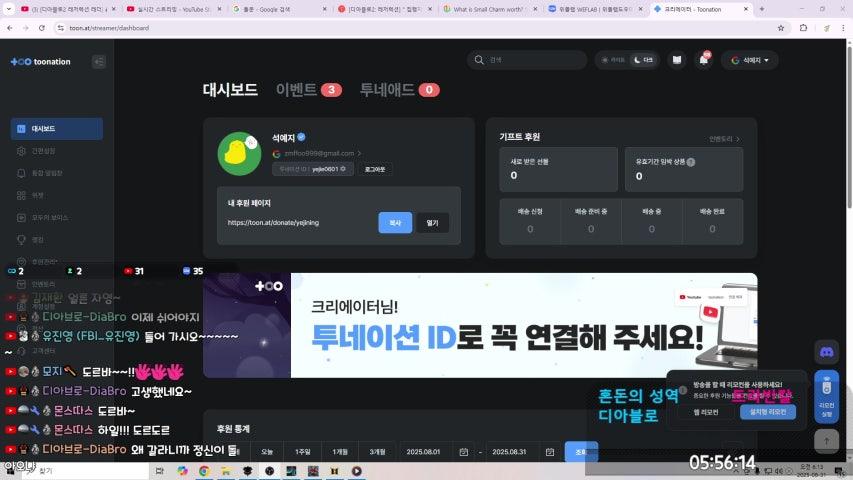The image size is (853, 480).
Task: Open the remote control 리모컨 floating button
Action: (826, 396)
